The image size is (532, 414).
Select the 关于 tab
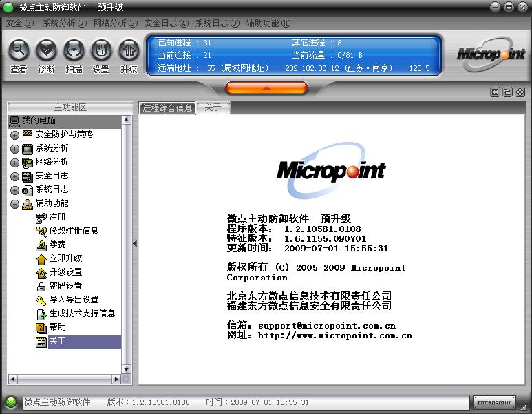click(x=213, y=107)
